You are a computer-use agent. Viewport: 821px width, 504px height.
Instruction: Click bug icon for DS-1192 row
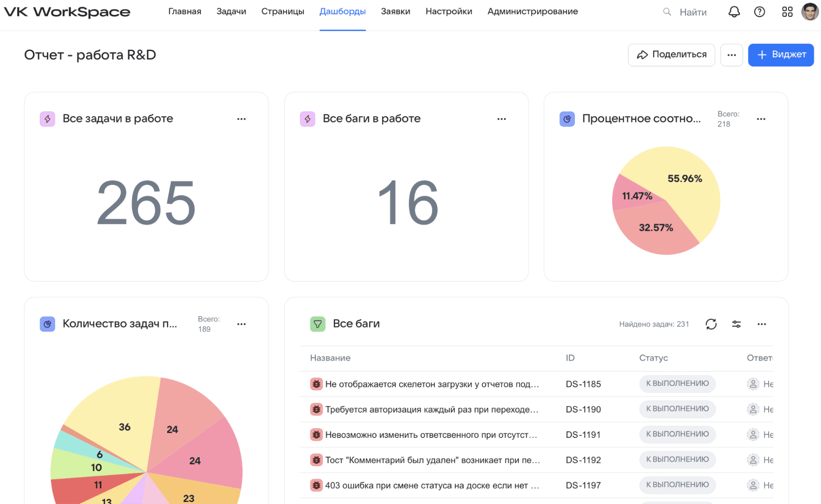[x=316, y=460]
